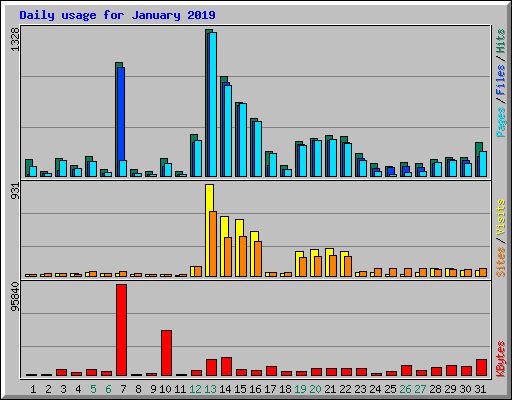Click the cyan 'Pages' legend label

(x=500, y=122)
